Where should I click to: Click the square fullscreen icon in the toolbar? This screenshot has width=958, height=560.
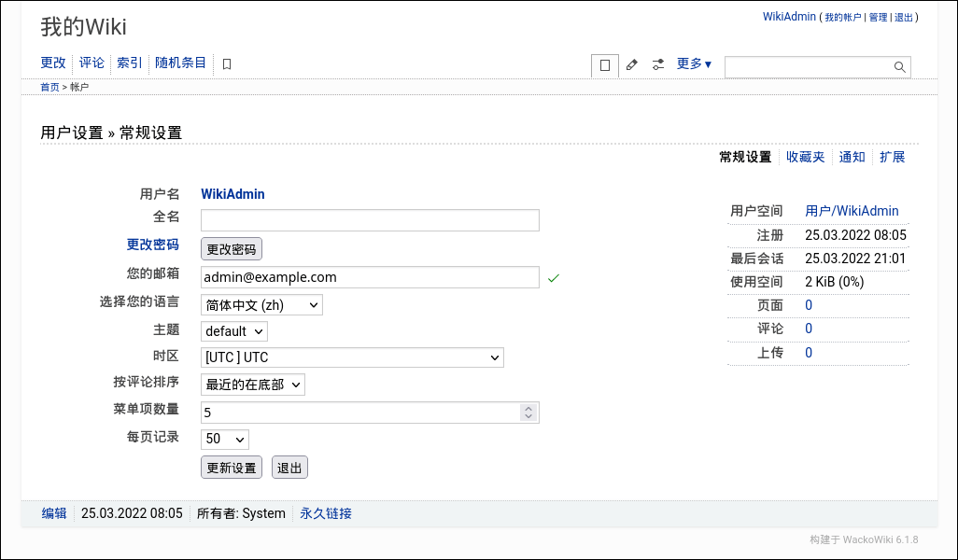(604, 65)
